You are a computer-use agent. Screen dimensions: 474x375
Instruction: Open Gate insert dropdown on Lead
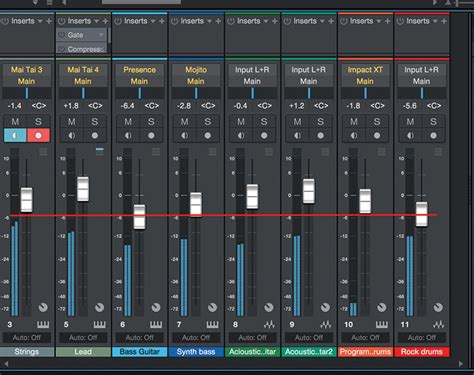tap(101, 35)
